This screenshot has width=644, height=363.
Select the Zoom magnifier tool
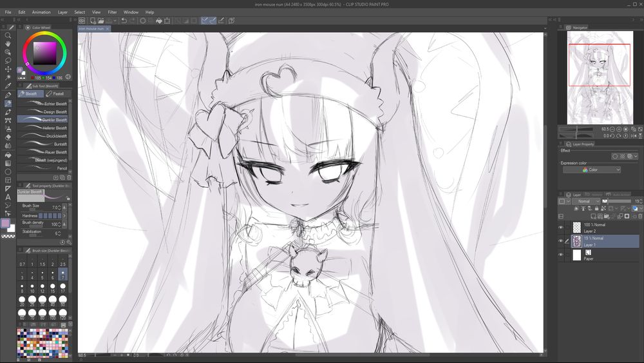(8, 35)
